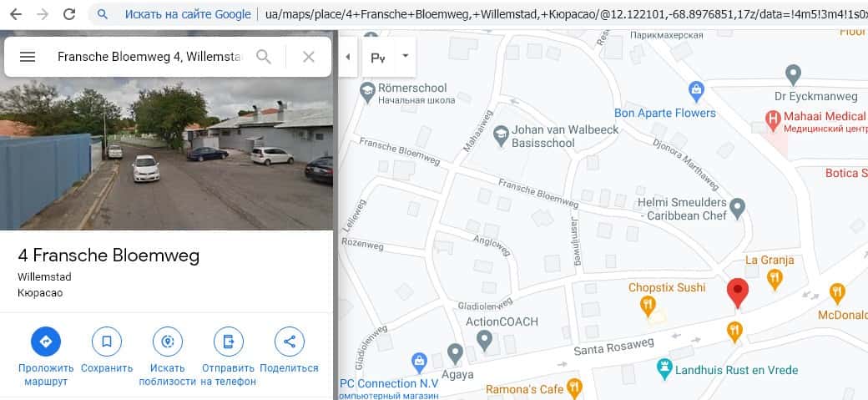Click the Сохранить bookmark icon
This screenshot has height=400, width=868.
pyautogui.click(x=107, y=342)
